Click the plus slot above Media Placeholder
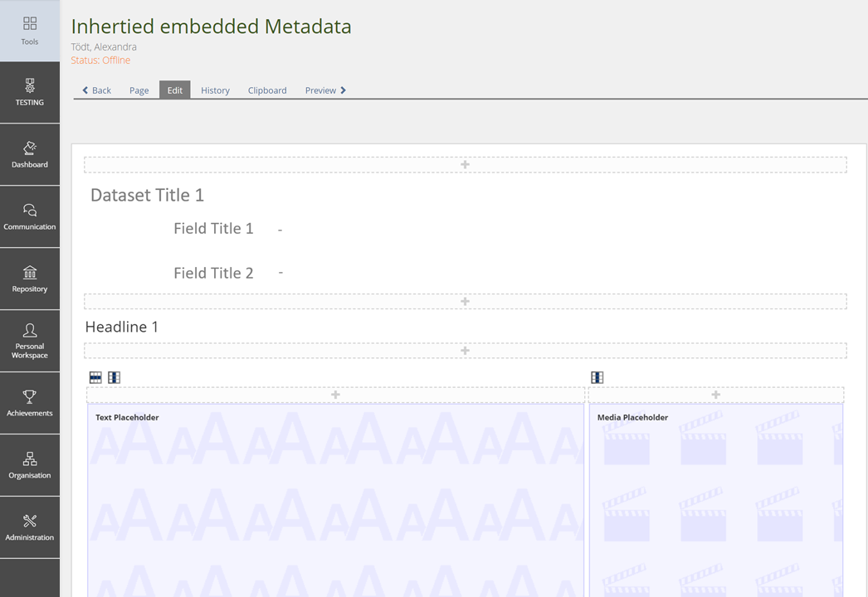Screen dimensions: 868x597 pos(715,395)
